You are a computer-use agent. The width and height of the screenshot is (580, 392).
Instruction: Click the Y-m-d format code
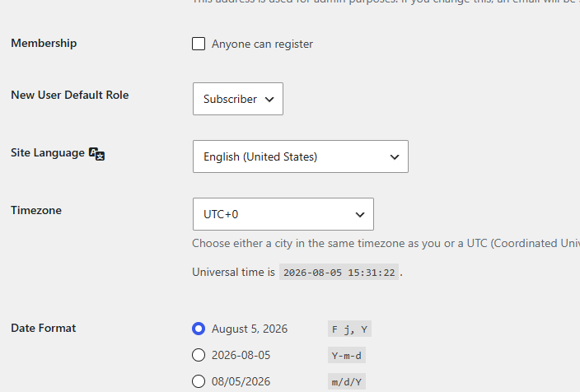tap(347, 355)
